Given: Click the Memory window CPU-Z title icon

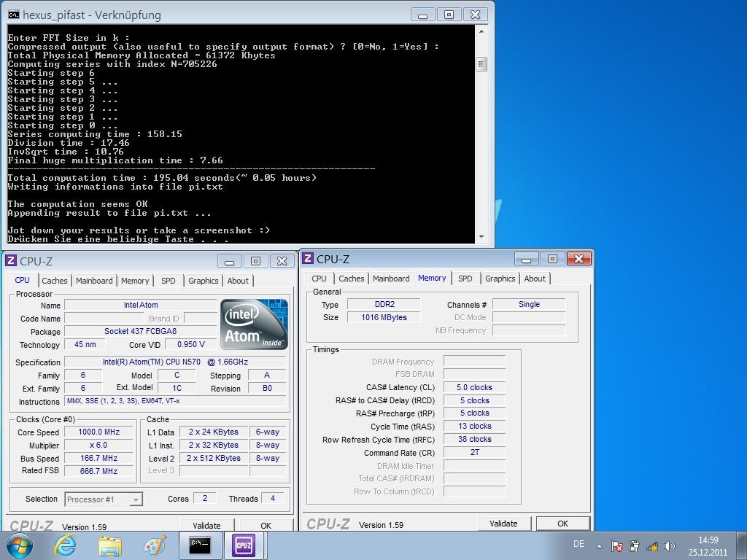Looking at the screenshot, I should click(308, 259).
